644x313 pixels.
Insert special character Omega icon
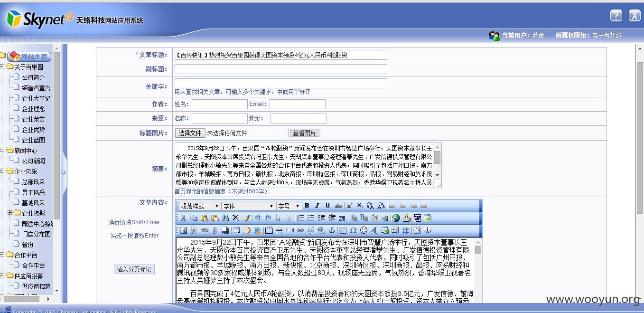click(353, 230)
